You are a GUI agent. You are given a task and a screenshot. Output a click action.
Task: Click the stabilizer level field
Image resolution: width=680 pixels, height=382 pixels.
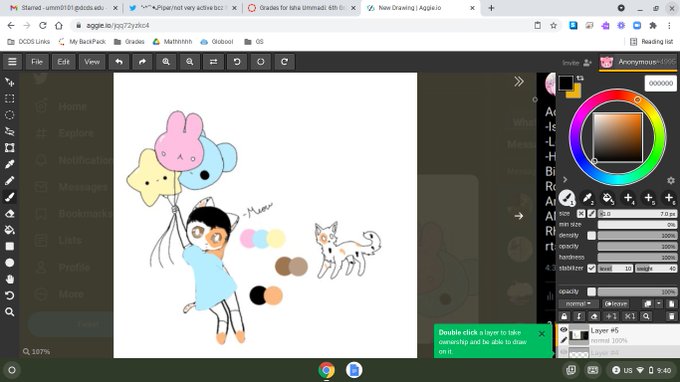point(615,268)
